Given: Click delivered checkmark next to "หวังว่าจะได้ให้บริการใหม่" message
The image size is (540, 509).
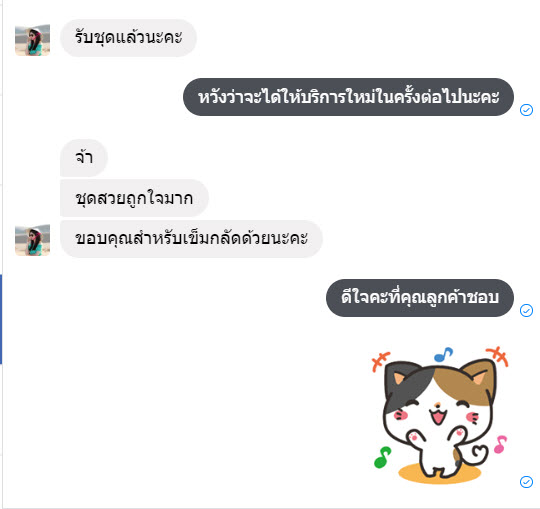Looking at the screenshot, I should click(x=526, y=110).
